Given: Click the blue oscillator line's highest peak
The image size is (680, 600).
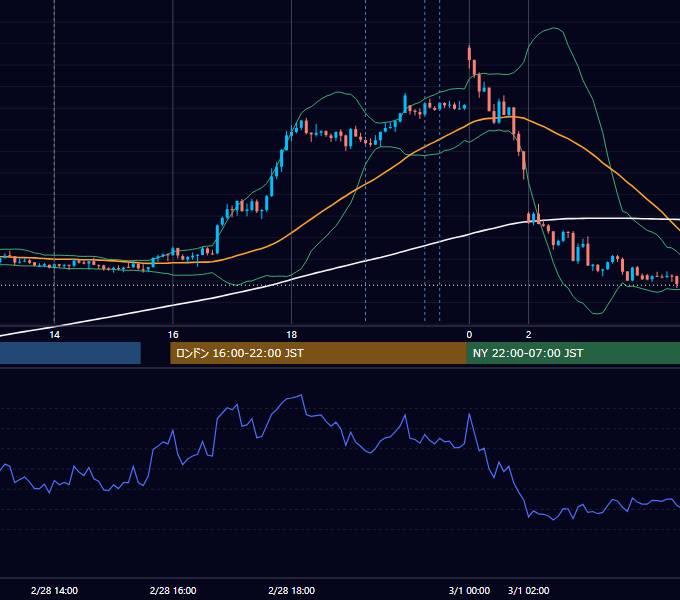Looking at the screenshot, I should (301, 395).
